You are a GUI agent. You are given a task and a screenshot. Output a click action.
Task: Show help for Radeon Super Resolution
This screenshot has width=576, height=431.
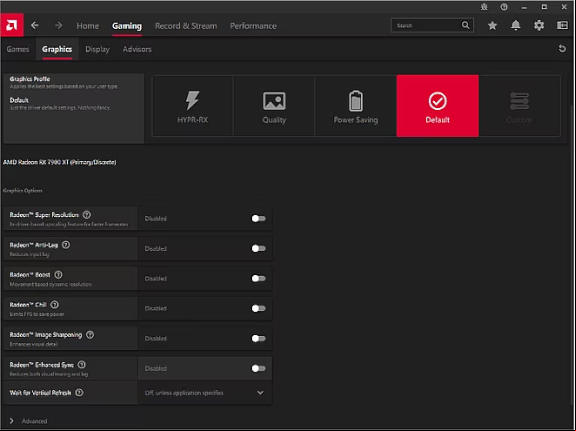(87, 215)
